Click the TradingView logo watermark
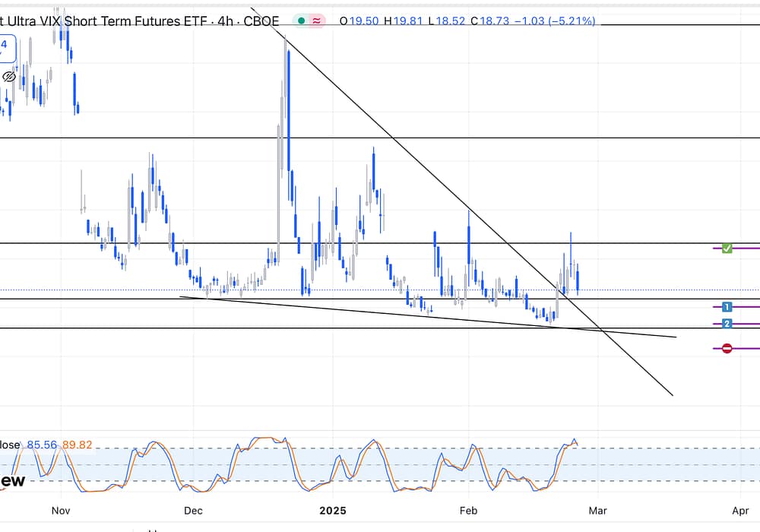This screenshot has height=532, width=760. coord(12,481)
